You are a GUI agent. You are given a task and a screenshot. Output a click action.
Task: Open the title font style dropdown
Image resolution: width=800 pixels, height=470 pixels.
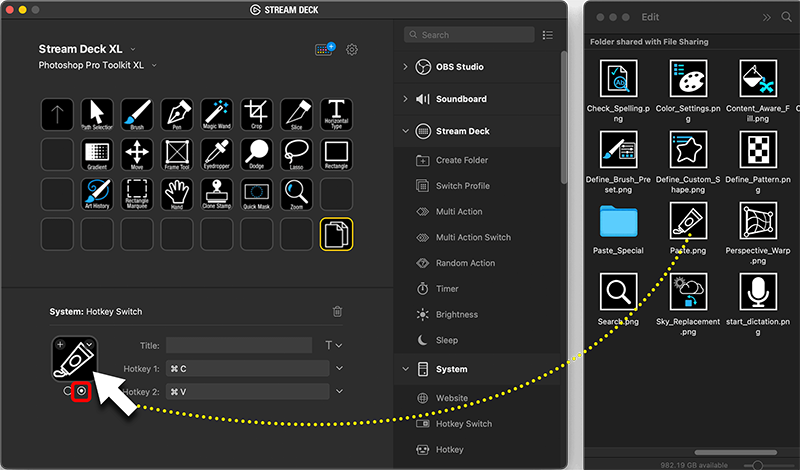tap(334, 345)
